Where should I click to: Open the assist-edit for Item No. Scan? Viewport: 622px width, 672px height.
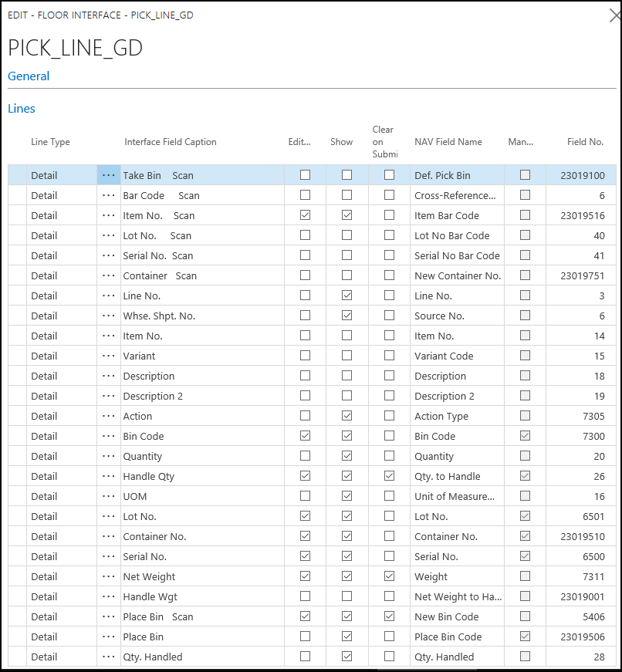point(107,215)
